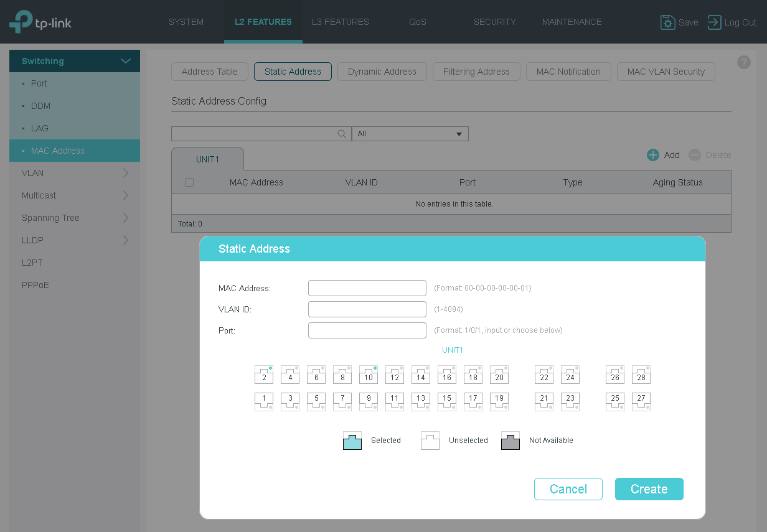Viewport: 767px width, 532px height.
Task: Select port 10 icon in port panel
Action: coord(369,375)
